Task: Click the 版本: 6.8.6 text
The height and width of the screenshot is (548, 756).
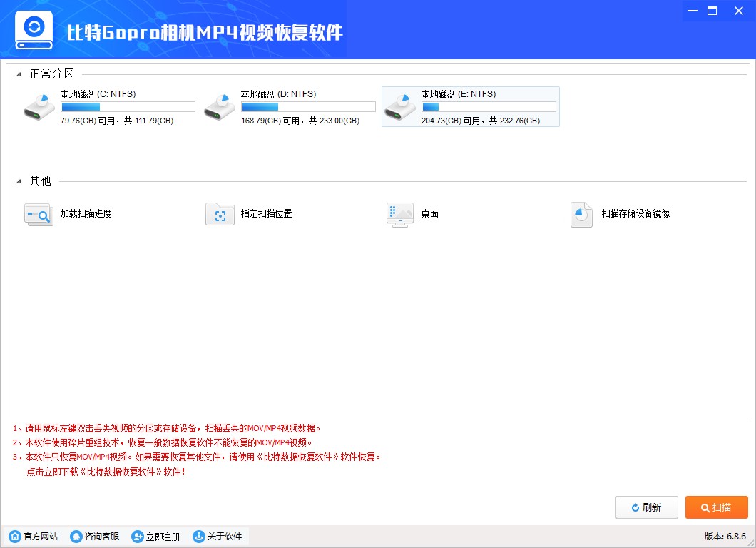Action: (x=725, y=537)
